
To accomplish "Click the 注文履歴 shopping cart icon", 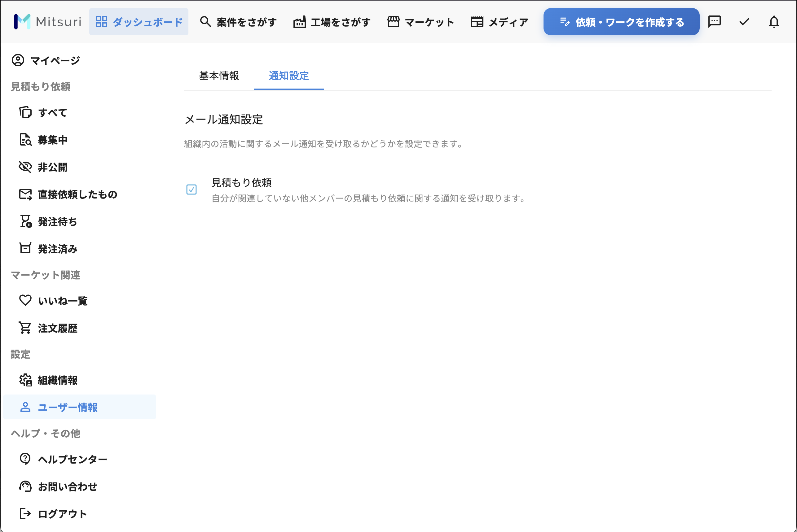I will click(x=25, y=328).
